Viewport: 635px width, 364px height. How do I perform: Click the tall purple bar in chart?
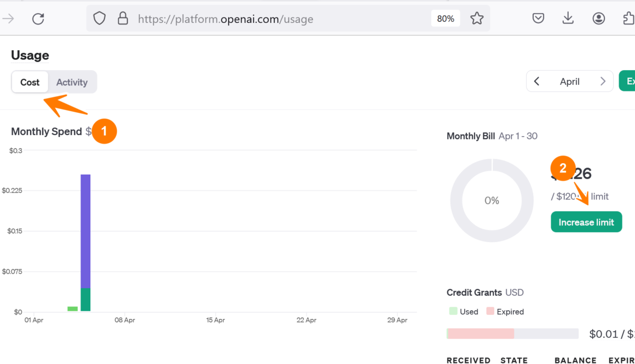point(85,230)
